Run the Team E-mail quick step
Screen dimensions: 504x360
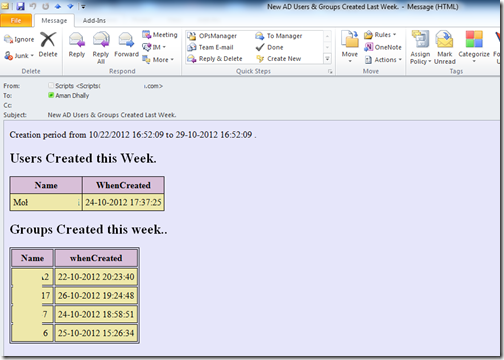pyautogui.click(x=210, y=47)
